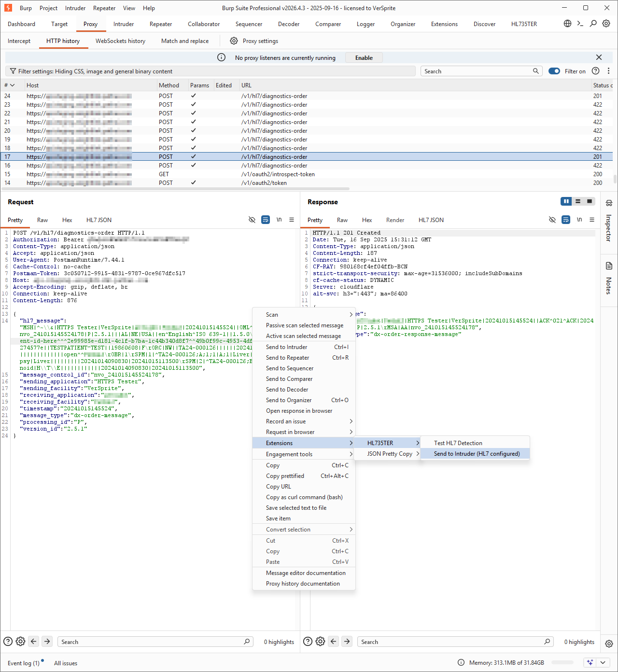Open the Event log (1)
The width and height of the screenshot is (618, 672).
point(24,663)
